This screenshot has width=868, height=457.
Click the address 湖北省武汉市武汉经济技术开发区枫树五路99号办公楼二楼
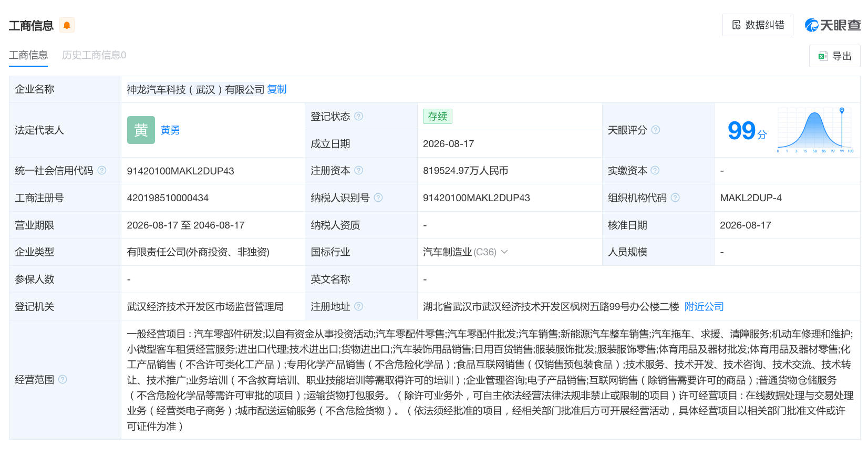tap(551, 306)
